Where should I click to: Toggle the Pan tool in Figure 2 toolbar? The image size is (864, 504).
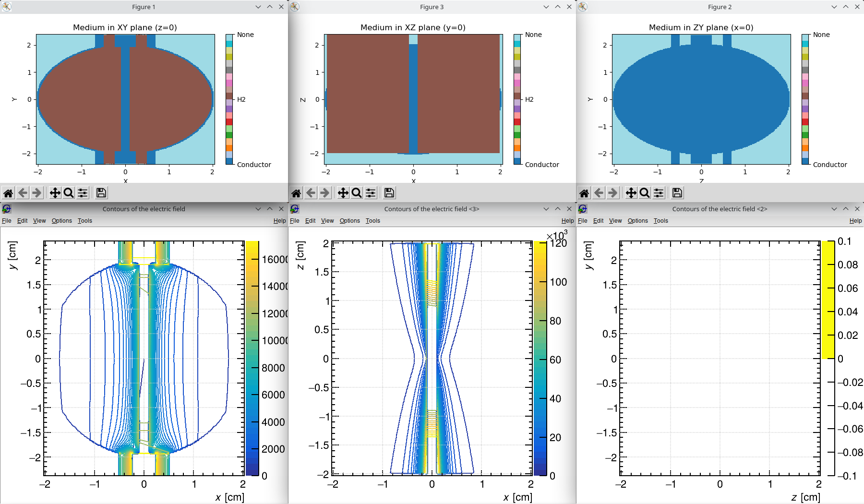coord(631,193)
